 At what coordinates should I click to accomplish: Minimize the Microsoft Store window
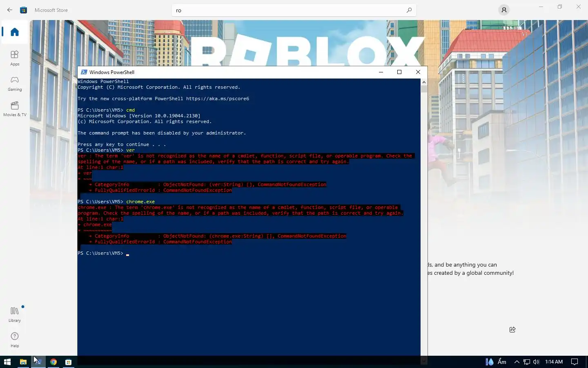[541, 7]
